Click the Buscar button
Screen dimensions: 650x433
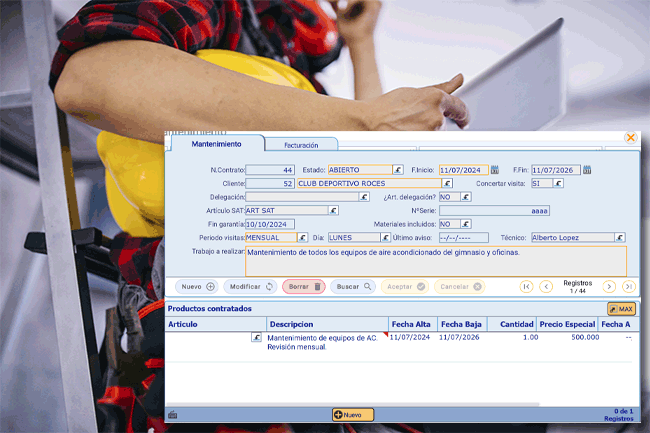pos(354,287)
